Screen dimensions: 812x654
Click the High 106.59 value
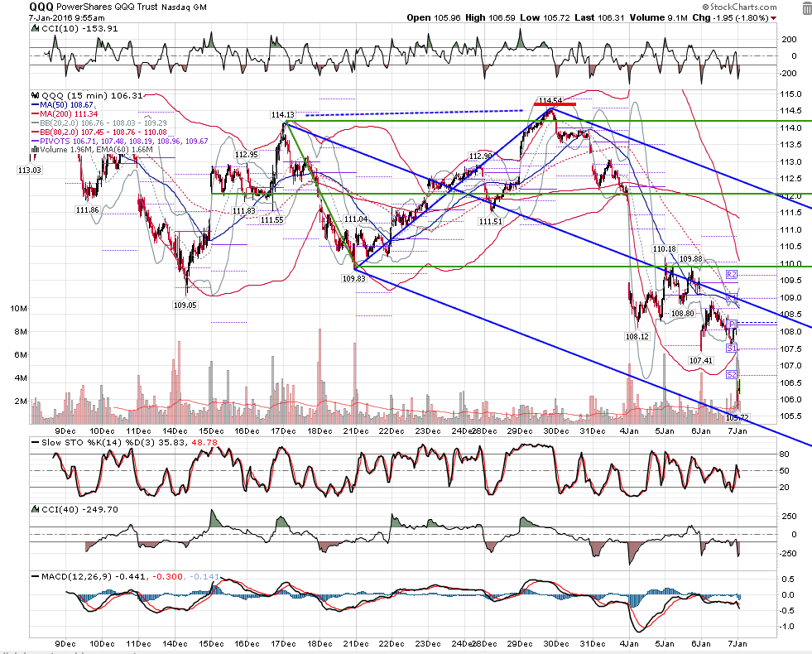point(490,17)
